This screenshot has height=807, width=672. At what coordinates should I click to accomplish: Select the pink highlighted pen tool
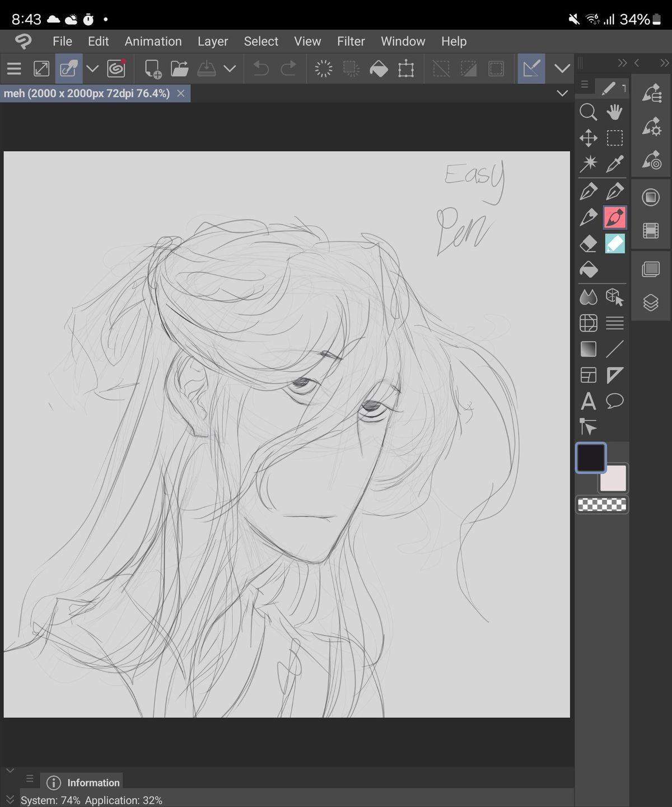(x=614, y=217)
